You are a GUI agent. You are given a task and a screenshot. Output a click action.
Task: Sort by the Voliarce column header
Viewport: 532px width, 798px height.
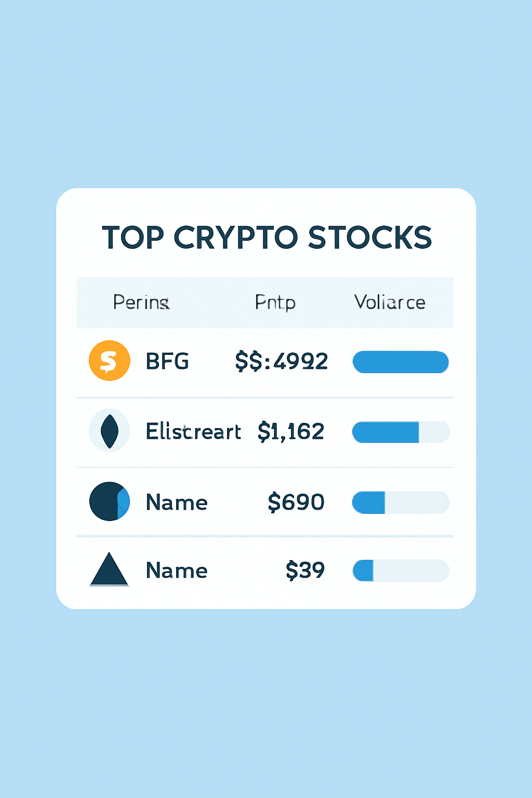[390, 302]
